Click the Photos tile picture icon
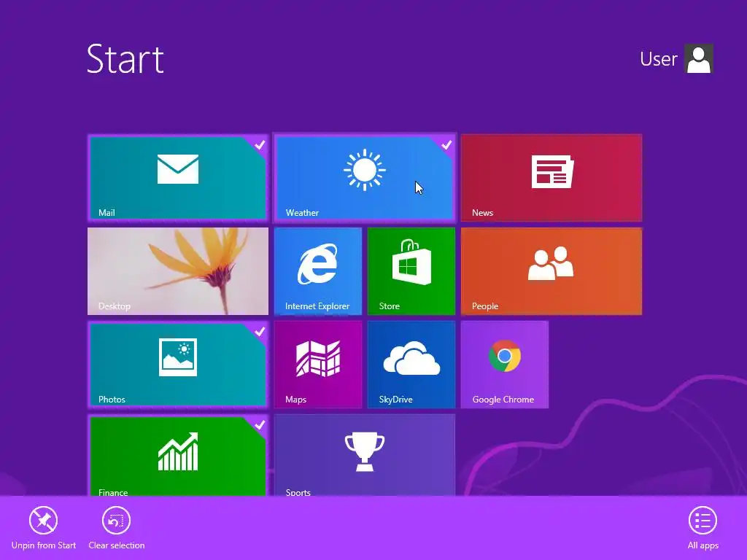 coord(178,357)
